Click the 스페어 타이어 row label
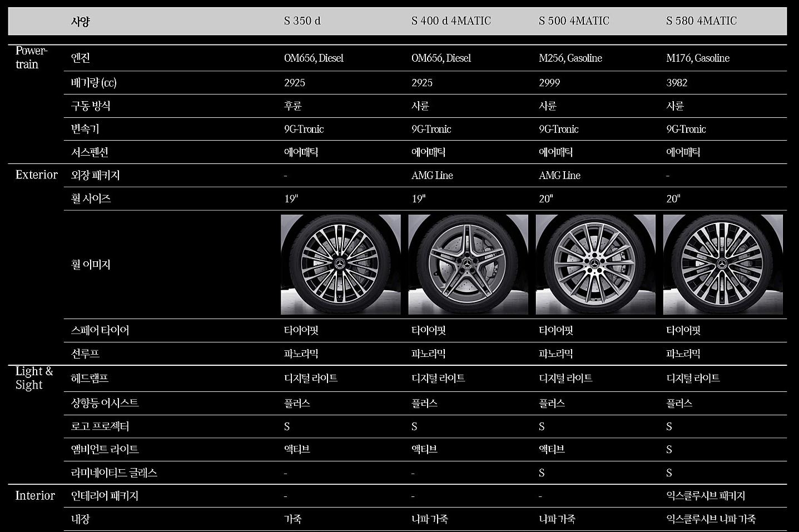 pyautogui.click(x=100, y=330)
